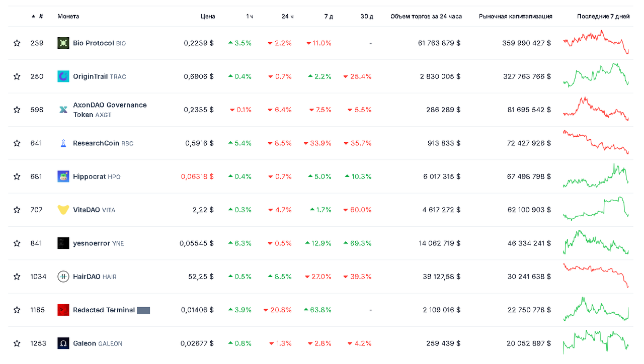The width and height of the screenshot is (644, 364).
Task: Click yesnoerror 30-day change 69.3%
Action: point(358,243)
